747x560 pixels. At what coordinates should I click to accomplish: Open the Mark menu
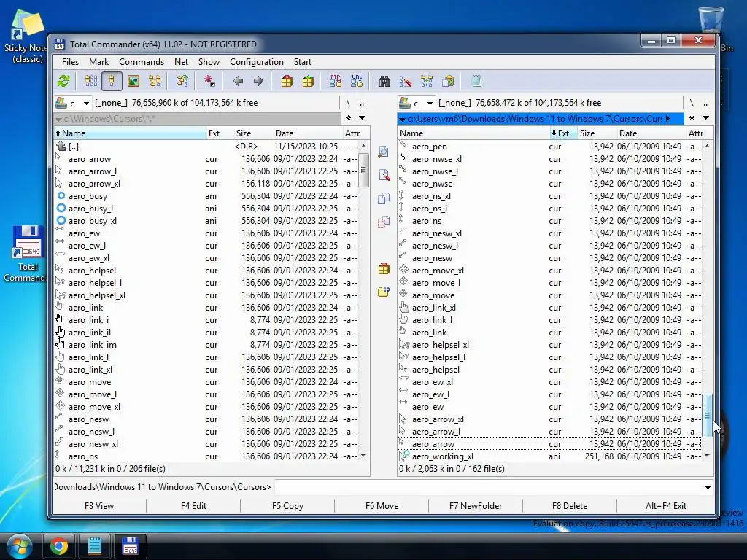(x=98, y=62)
